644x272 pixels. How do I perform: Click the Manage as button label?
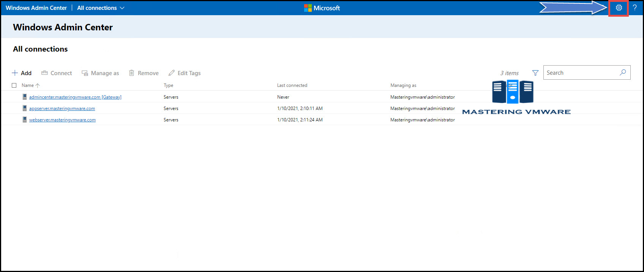105,73
